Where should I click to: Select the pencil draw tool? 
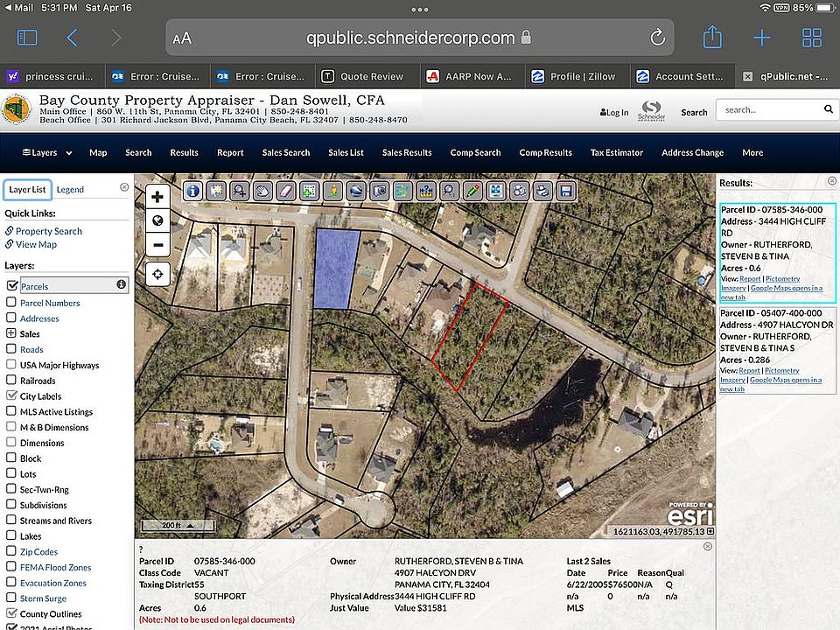point(472,190)
